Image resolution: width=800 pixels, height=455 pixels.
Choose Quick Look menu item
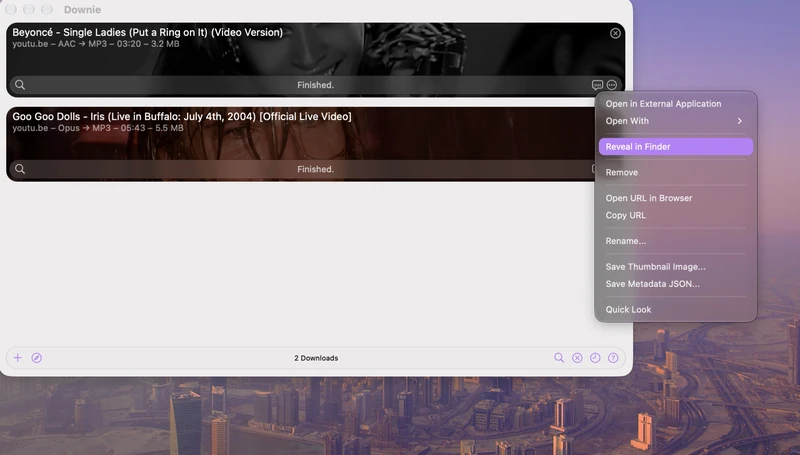pos(676,310)
